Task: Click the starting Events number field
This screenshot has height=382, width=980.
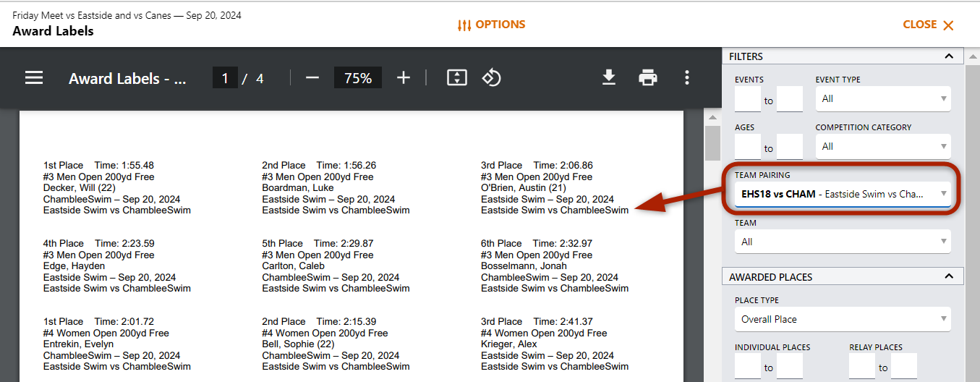Action: 748,100
